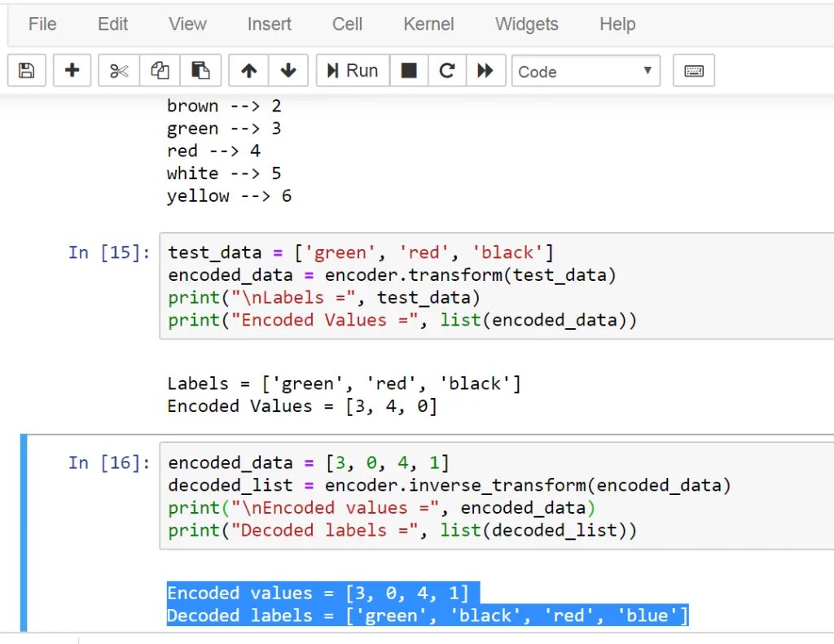834x644 pixels.
Task: Open the View menu
Action: [187, 24]
